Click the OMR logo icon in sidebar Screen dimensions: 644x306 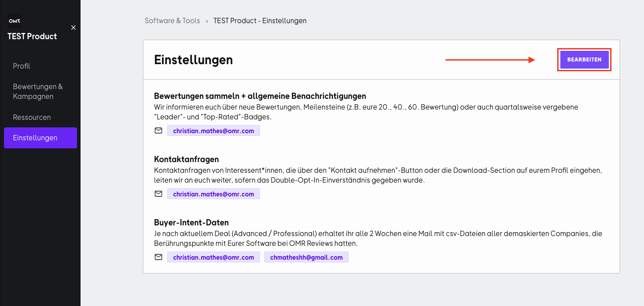pos(15,21)
